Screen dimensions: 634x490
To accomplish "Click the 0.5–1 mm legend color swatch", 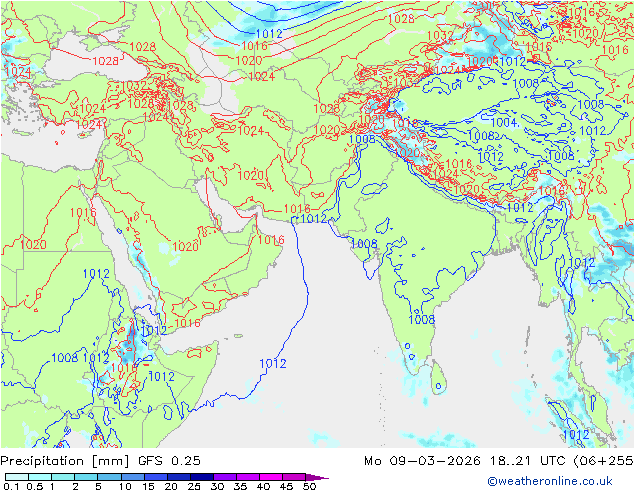I will [x=40, y=477].
